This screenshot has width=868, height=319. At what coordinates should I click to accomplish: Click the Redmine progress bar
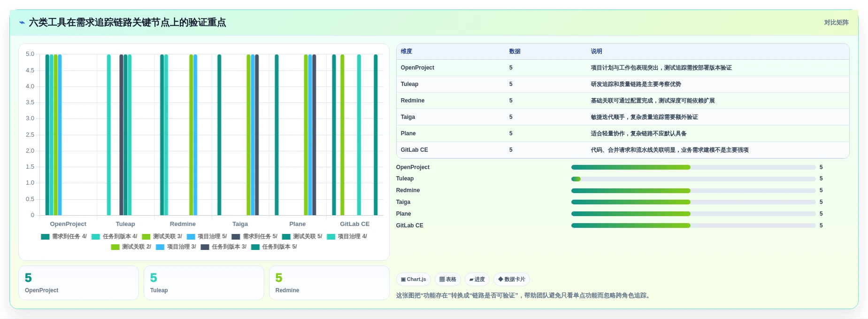[x=693, y=191]
